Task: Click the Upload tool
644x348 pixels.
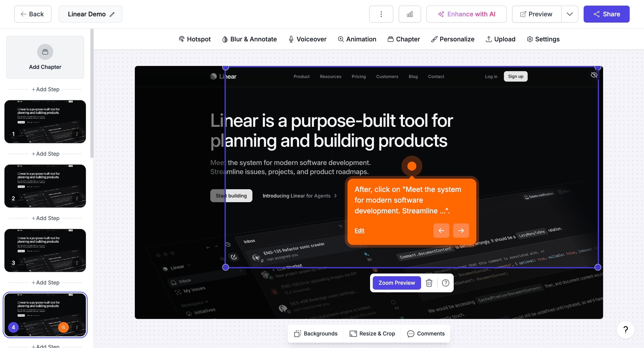Action: pos(500,39)
